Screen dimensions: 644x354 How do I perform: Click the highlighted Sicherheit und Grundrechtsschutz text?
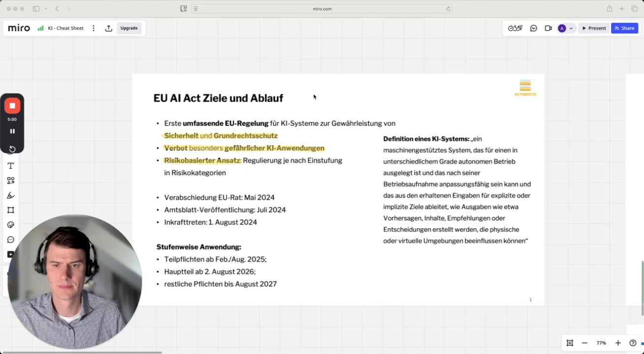[x=221, y=136]
